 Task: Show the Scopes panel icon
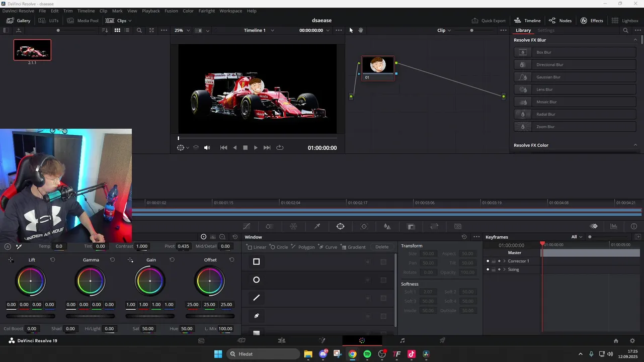(614, 226)
